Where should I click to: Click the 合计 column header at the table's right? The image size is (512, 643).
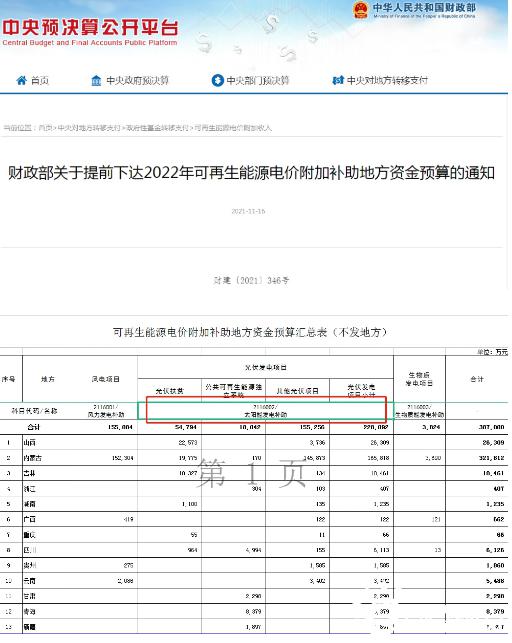(477, 379)
